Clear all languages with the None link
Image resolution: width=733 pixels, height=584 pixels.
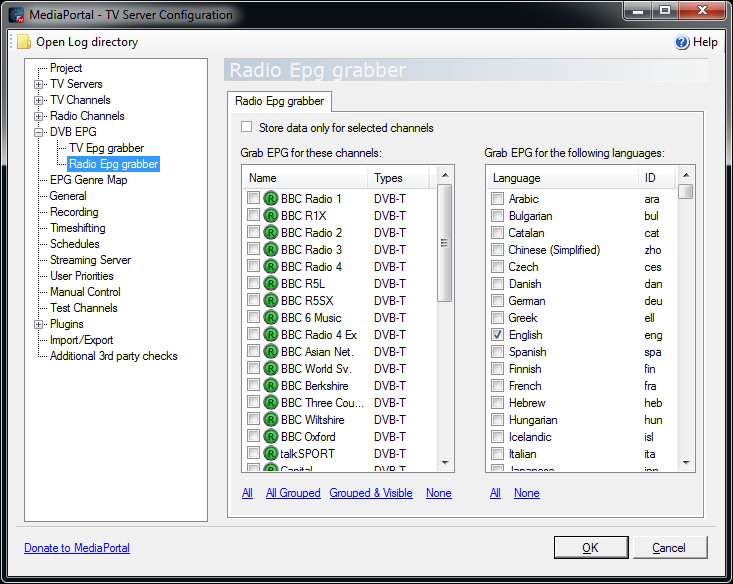pyautogui.click(x=526, y=493)
